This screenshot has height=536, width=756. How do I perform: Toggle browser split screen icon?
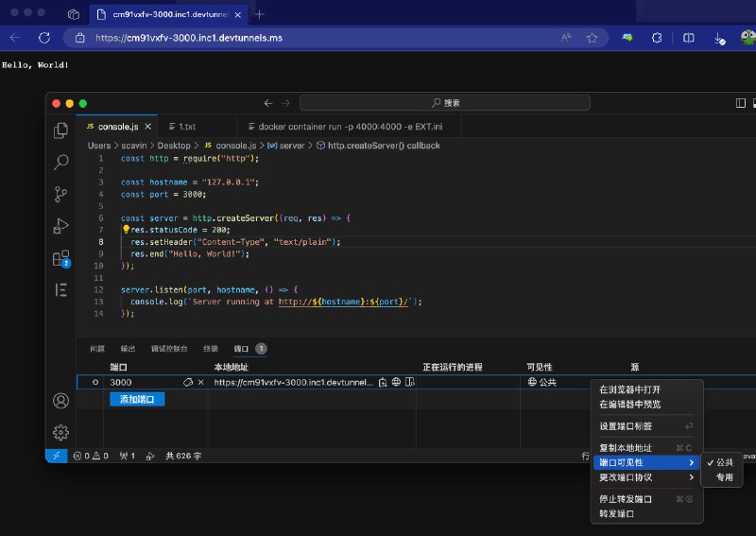click(x=689, y=38)
